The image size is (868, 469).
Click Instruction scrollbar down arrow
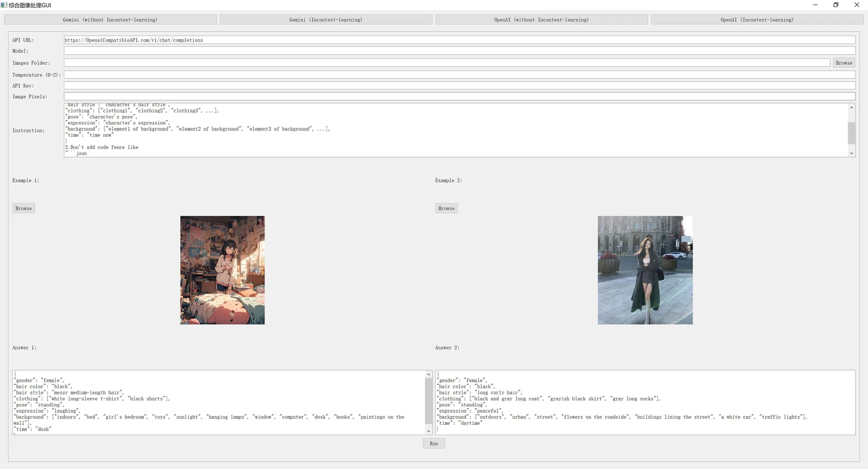pyautogui.click(x=852, y=153)
